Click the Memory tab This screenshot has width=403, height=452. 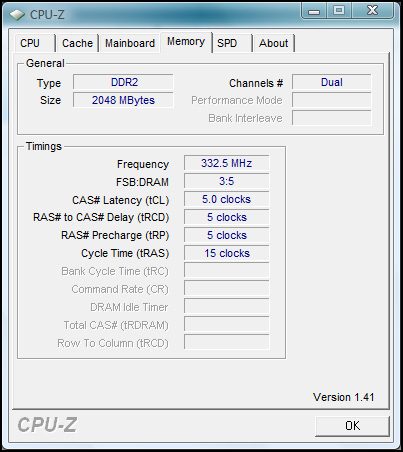pyautogui.click(x=186, y=42)
